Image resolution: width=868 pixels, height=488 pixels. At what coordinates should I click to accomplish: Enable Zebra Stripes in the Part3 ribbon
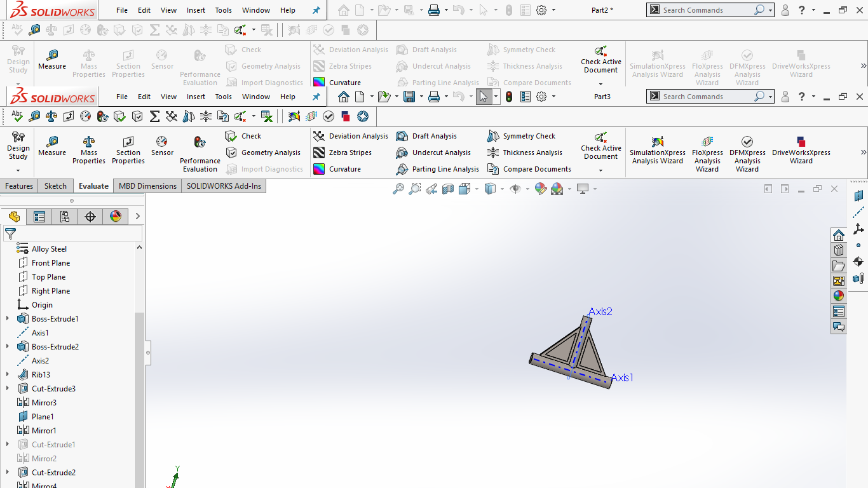pyautogui.click(x=342, y=152)
